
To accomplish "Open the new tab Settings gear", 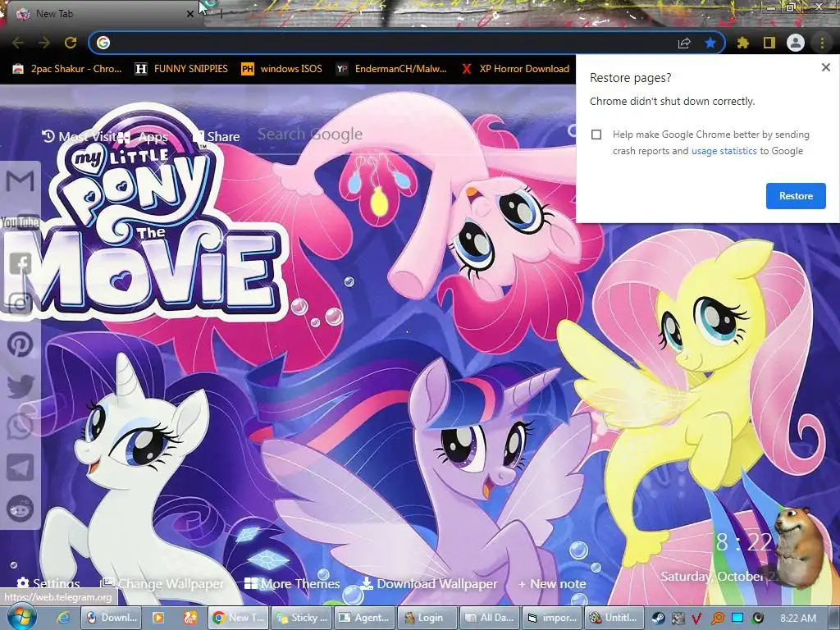I will tap(48, 583).
